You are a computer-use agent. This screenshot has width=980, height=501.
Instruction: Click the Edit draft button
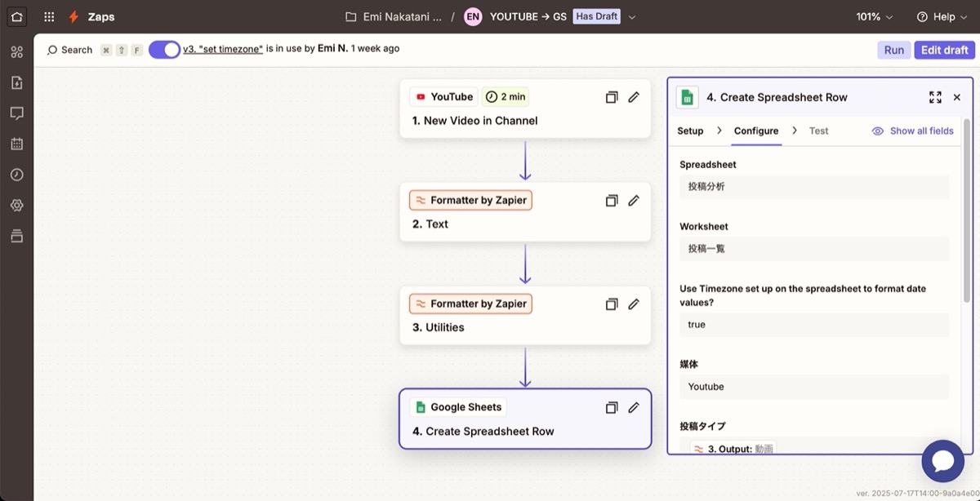pyautogui.click(x=944, y=50)
